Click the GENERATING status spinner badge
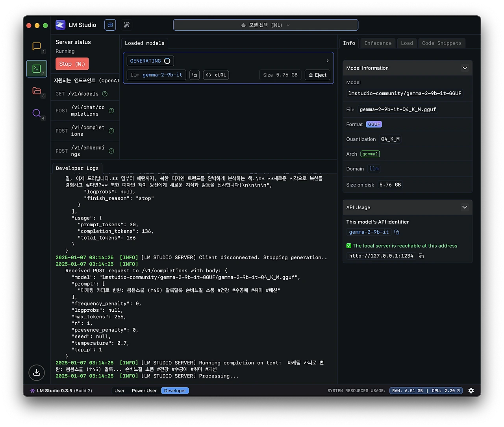This screenshot has width=504, height=427. [150, 61]
